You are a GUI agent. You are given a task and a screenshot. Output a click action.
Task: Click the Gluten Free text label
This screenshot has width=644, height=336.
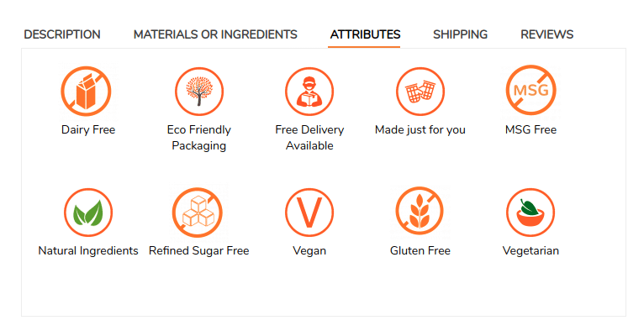pyautogui.click(x=420, y=251)
